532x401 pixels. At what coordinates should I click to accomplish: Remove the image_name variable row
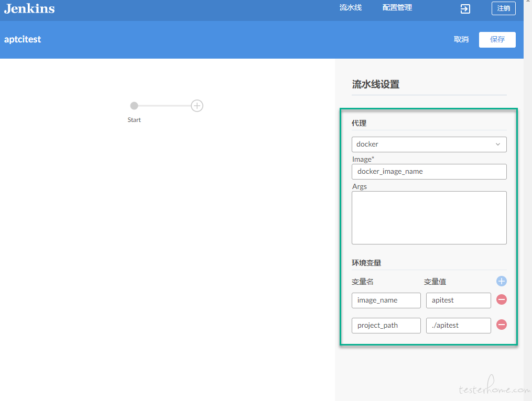(x=501, y=299)
